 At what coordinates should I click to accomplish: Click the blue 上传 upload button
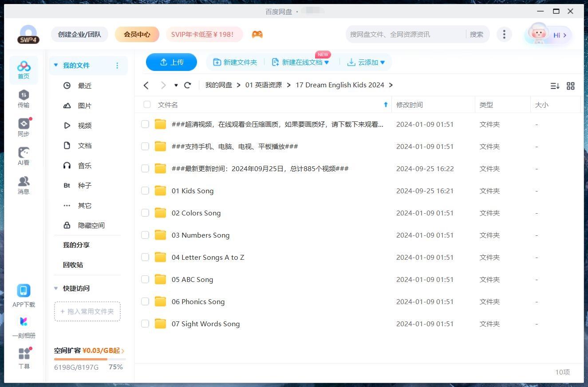pyautogui.click(x=171, y=62)
